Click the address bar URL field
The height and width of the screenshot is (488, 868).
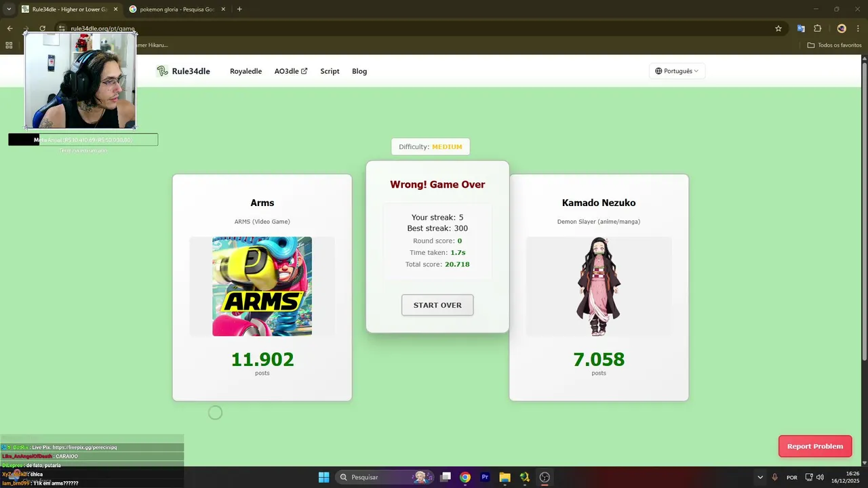[420, 28]
